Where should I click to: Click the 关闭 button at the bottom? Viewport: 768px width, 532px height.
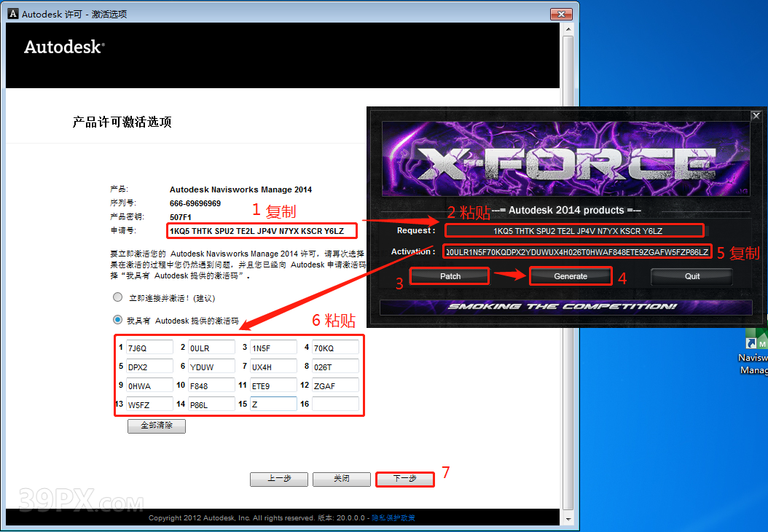(342, 479)
